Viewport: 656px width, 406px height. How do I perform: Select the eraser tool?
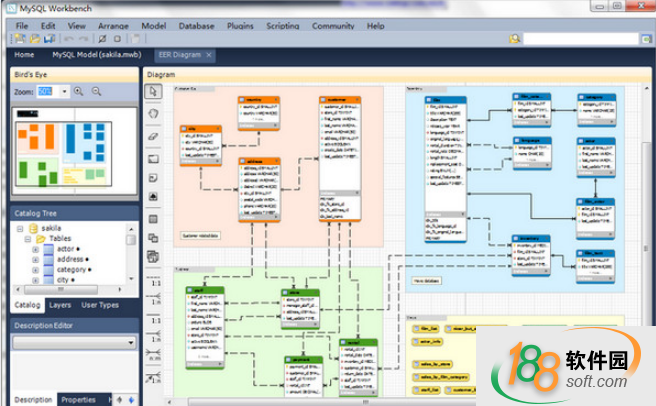[x=154, y=135]
